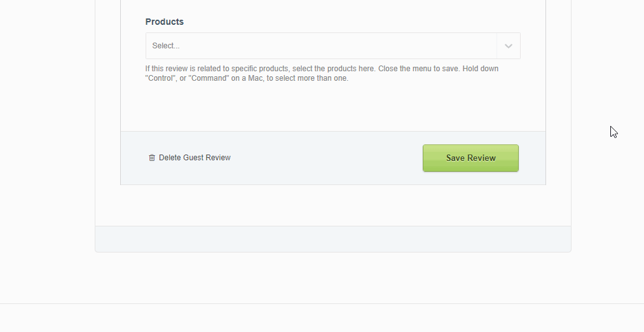Click the gray footer strip below the form
The width and height of the screenshot is (644, 332).
[332, 239]
